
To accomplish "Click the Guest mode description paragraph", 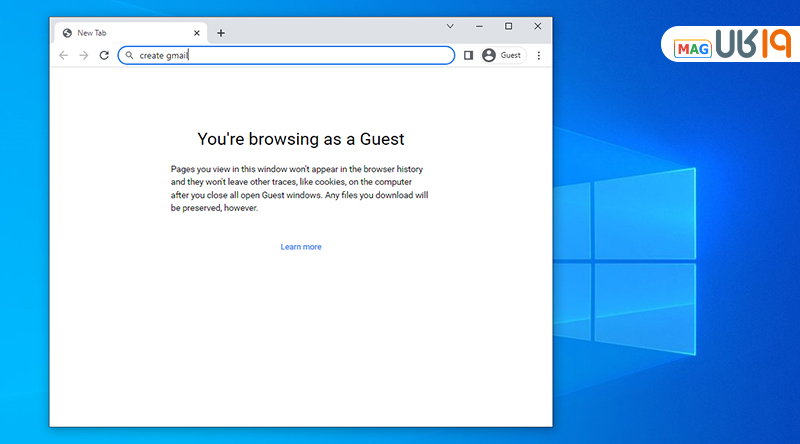I will tap(300, 189).
